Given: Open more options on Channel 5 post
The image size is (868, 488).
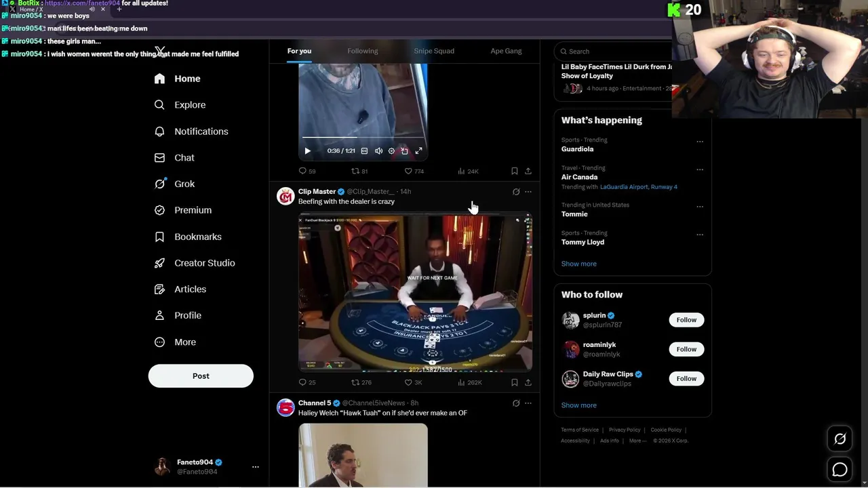Looking at the screenshot, I should (x=528, y=403).
